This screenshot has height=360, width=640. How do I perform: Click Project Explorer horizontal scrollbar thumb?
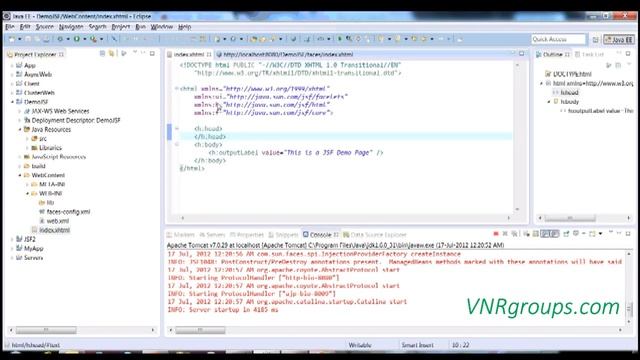(46, 330)
